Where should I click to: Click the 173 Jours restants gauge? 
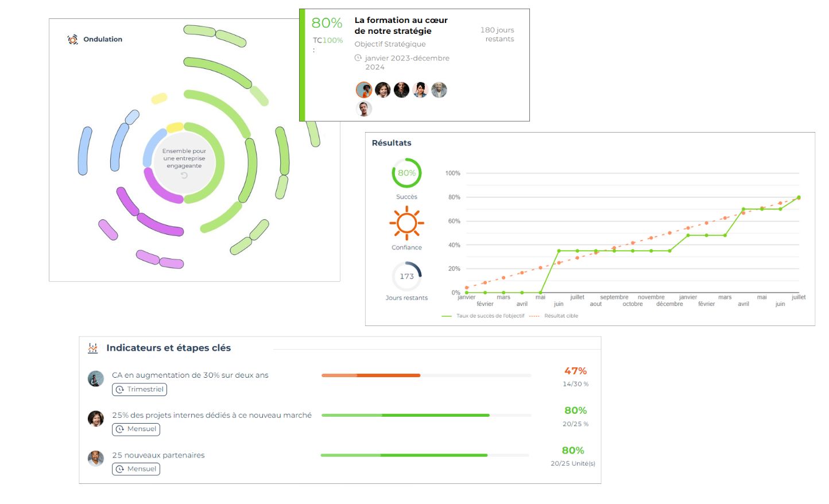coord(406,276)
